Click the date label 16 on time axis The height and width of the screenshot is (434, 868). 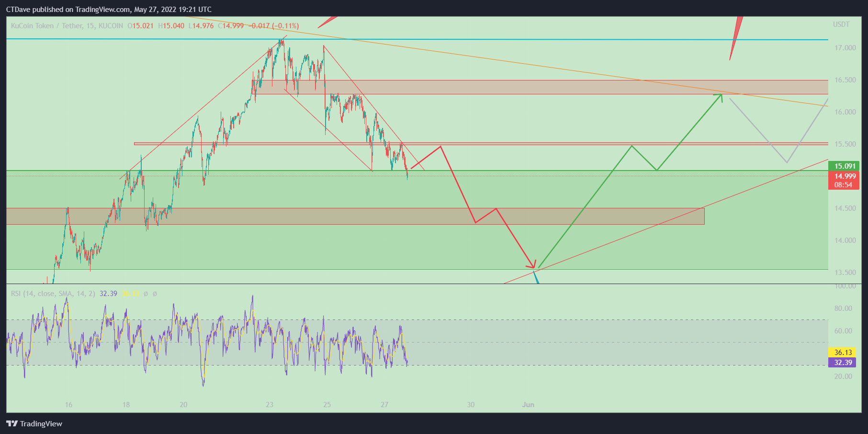coord(68,405)
